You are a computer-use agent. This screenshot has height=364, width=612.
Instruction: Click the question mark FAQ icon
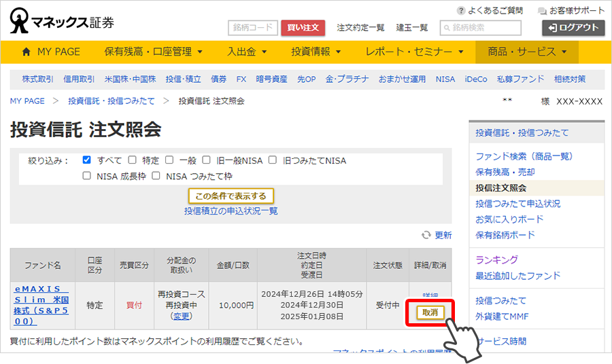point(461,10)
